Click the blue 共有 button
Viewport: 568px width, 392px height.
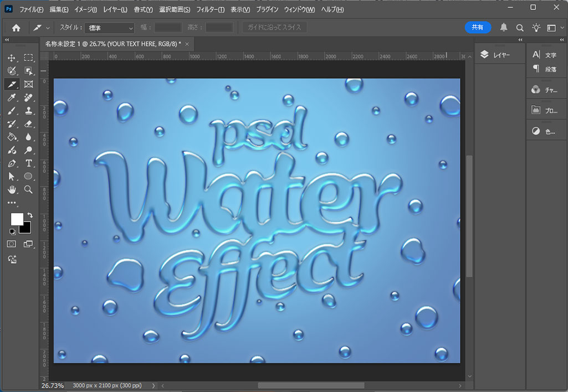click(x=478, y=27)
